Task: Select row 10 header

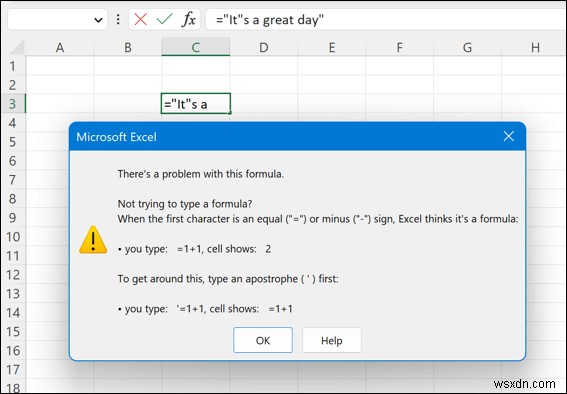Action: click(13, 237)
